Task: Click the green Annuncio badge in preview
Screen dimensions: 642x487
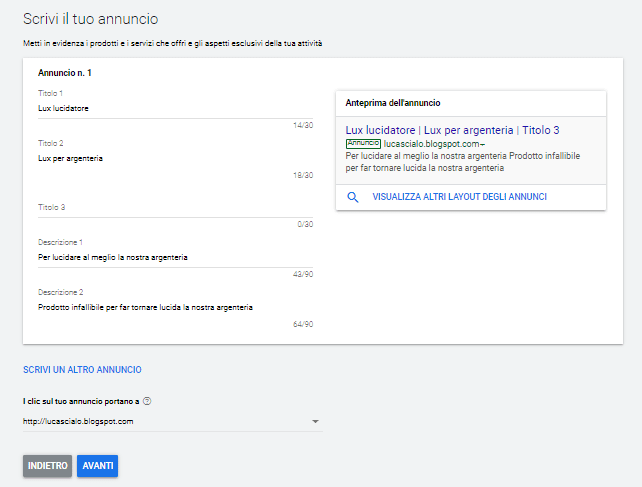Action: click(363, 143)
